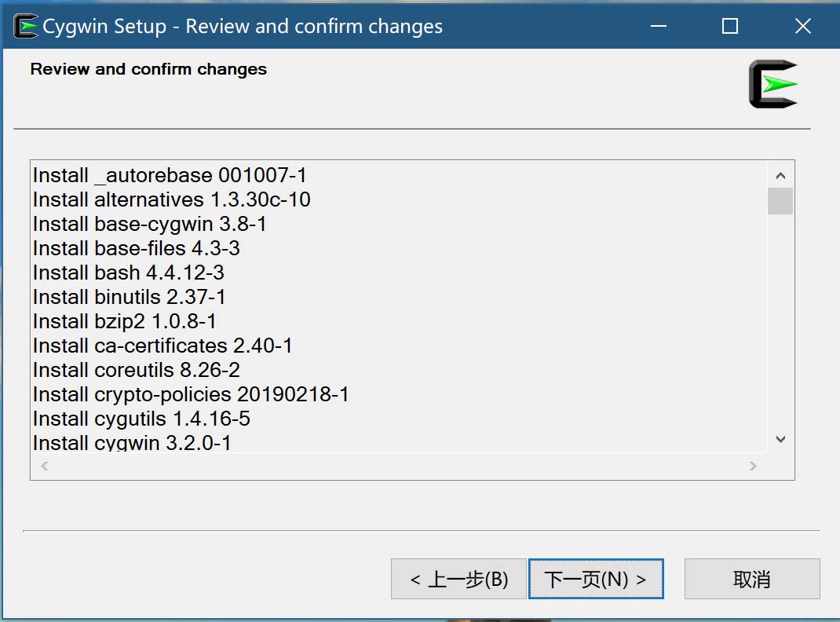The height and width of the screenshot is (622, 840).
Task: Click the horizontal scrollbar left arrow
Action: [45, 466]
